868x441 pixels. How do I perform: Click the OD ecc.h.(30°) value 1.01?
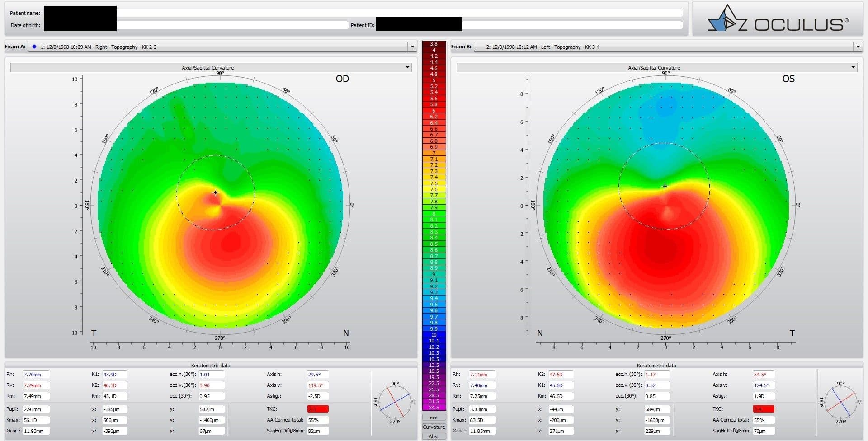tap(212, 374)
